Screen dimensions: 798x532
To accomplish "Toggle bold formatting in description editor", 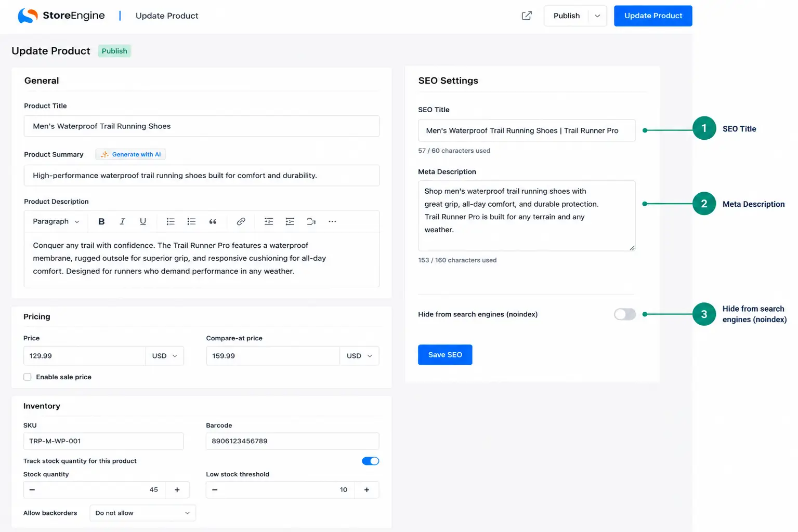I will coord(101,221).
